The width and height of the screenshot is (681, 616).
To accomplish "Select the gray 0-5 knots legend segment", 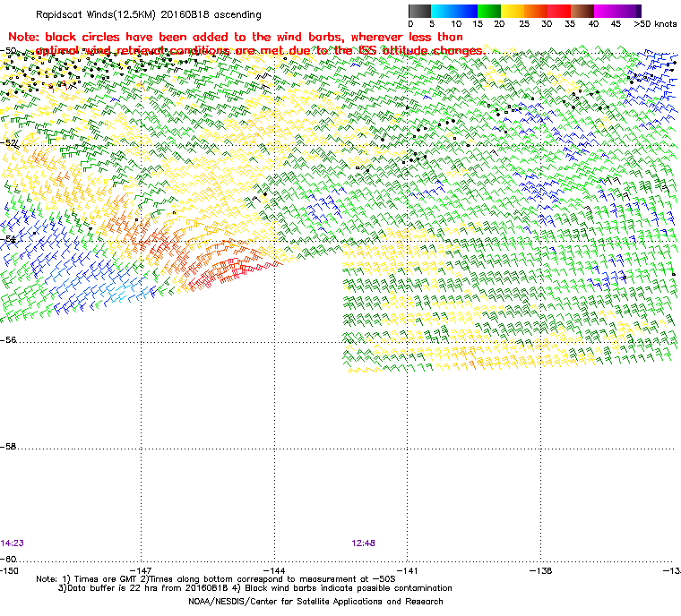I will click(x=419, y=11).
